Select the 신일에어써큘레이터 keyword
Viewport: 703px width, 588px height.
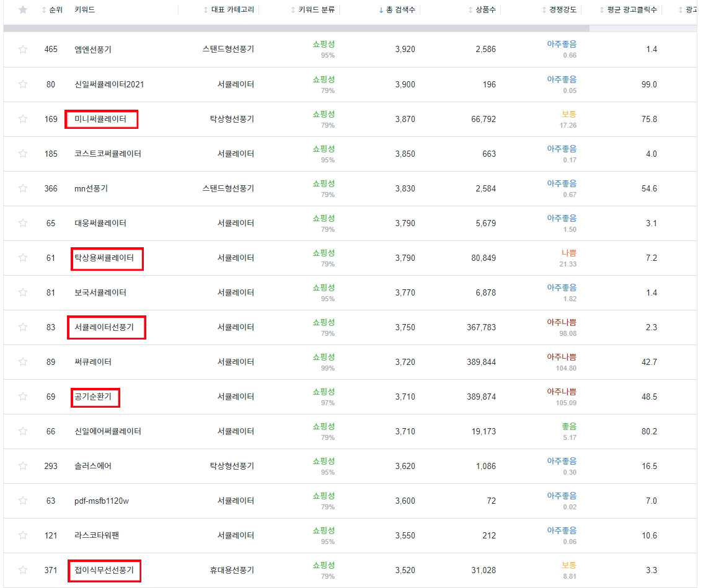108,431
